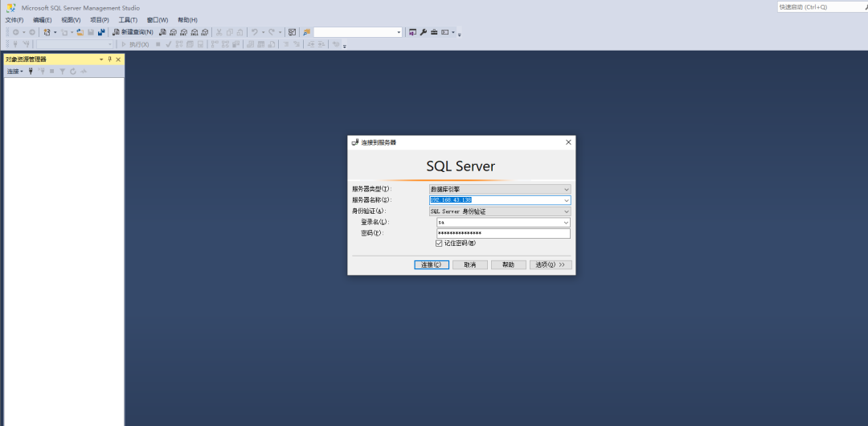868x426 pixels.
Task: Click the Filter funnel icon in Object Explorer
Action: 63,71
